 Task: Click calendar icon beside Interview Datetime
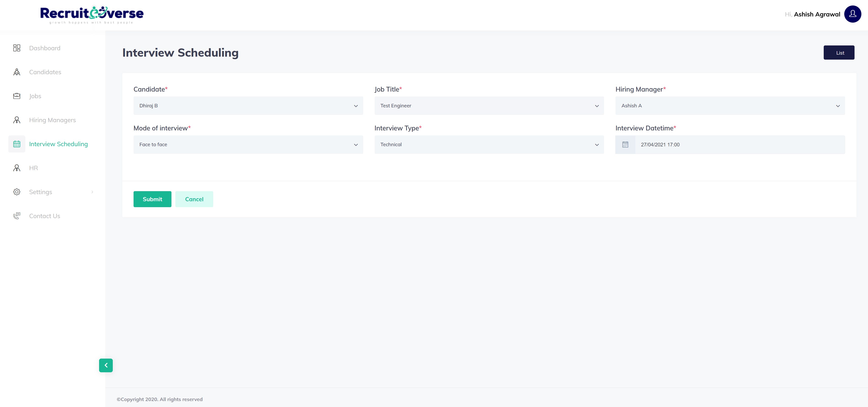click(625, 145)
